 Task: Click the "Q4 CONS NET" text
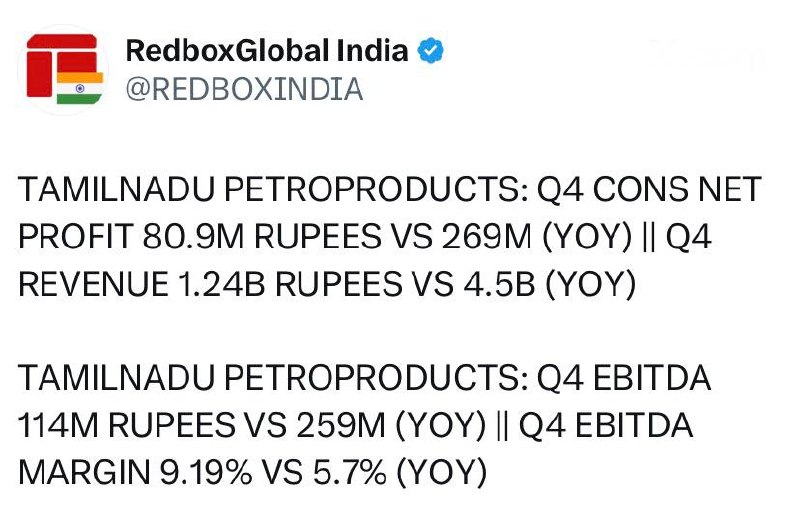click(649, 189)
